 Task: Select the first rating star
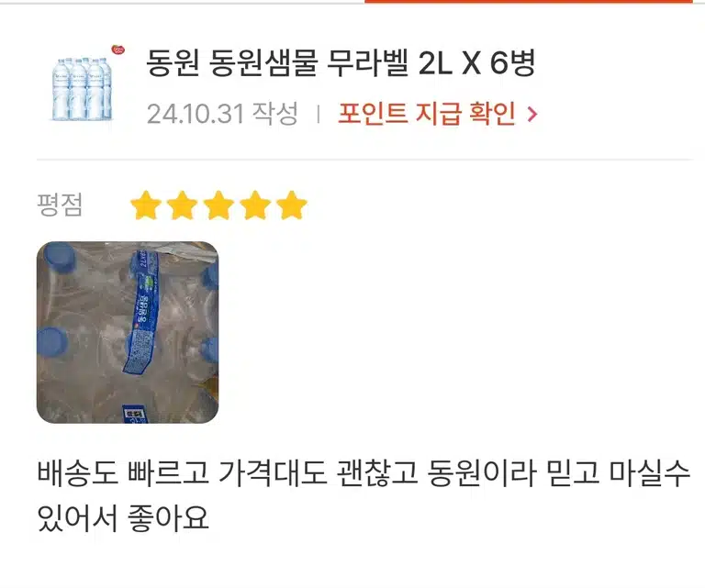tap(146, 205)
